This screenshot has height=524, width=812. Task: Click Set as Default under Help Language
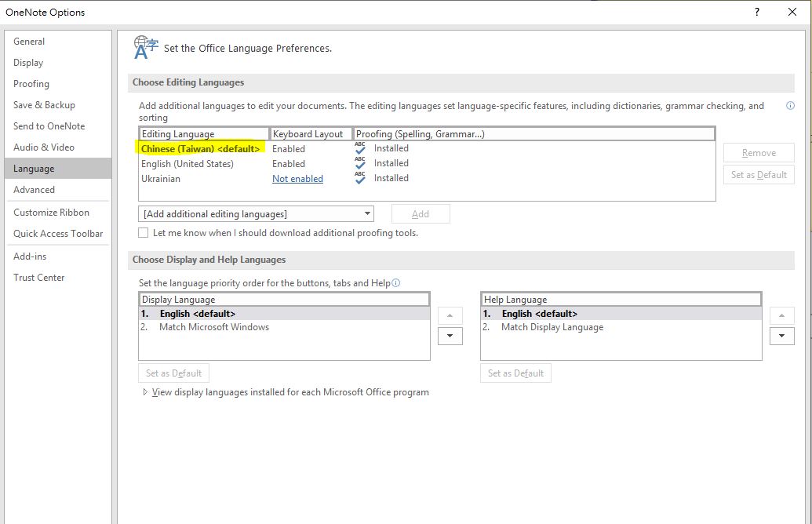[x=515, y=373]
